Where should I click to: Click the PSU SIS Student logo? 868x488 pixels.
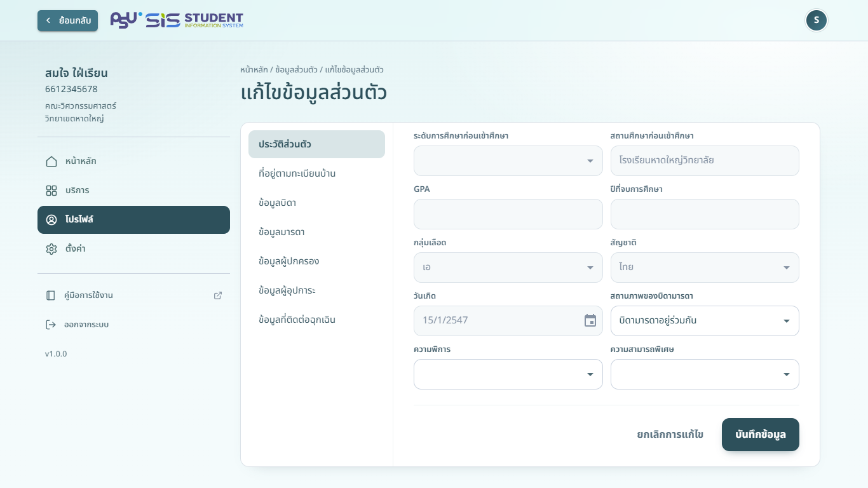pyautogui.click(x=177, y=20)
